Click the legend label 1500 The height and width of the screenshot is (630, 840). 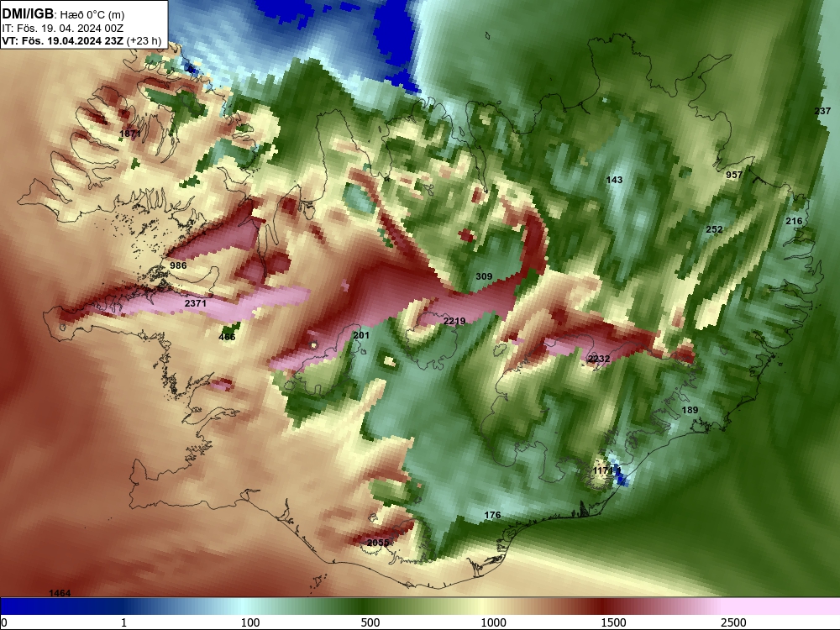tap(613, 622)
